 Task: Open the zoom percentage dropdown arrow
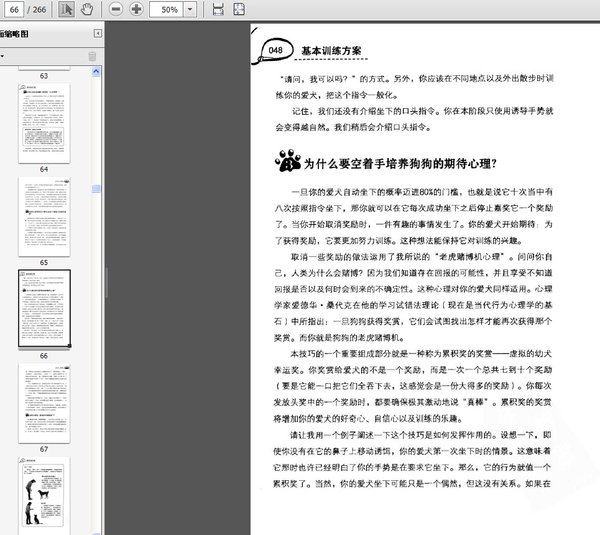click(190, 9)
